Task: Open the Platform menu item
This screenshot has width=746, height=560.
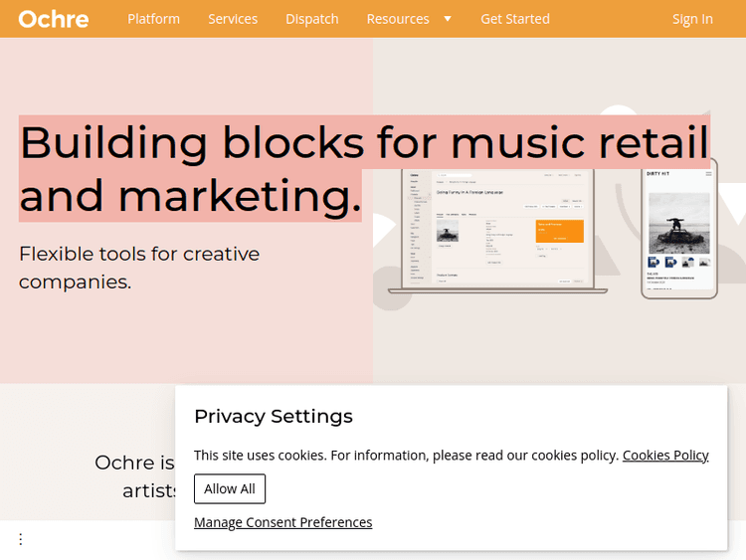Action: pos(154,19)
